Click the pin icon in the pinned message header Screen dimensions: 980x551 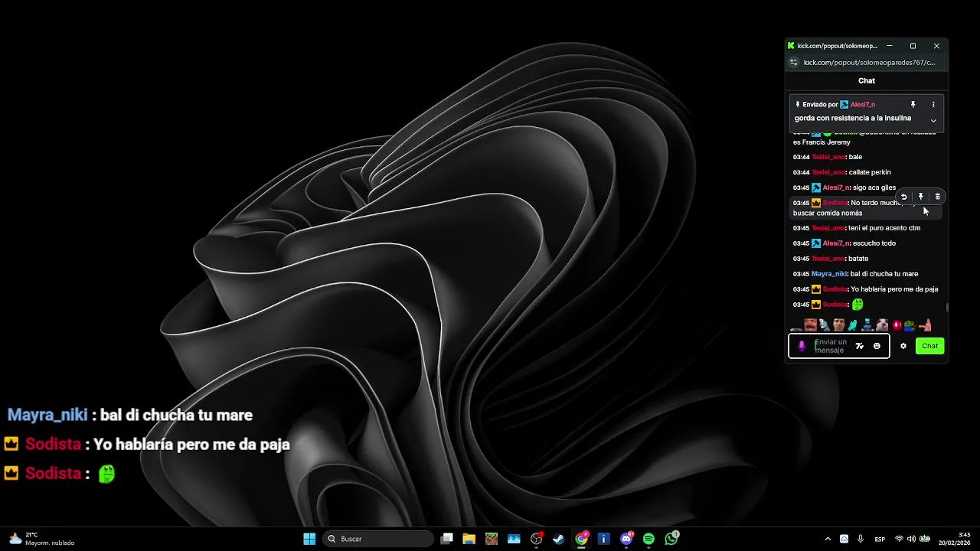[x=913, y=104]
